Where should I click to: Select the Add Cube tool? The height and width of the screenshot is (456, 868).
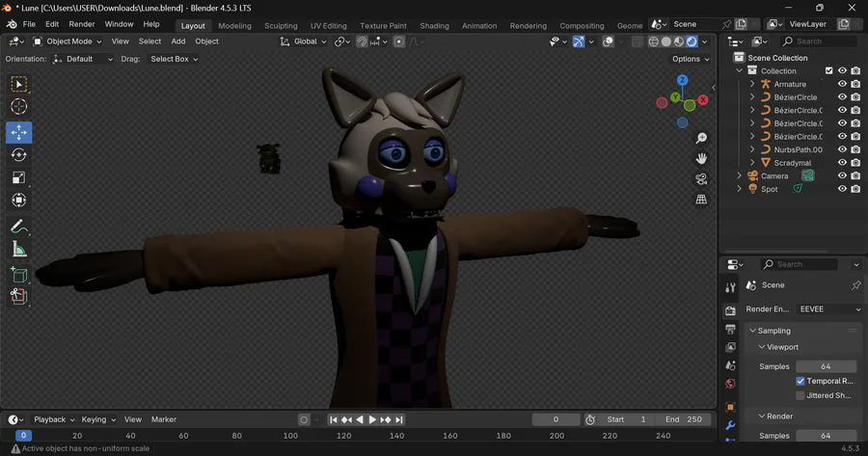pyautogui.click(x=19, y=275)
